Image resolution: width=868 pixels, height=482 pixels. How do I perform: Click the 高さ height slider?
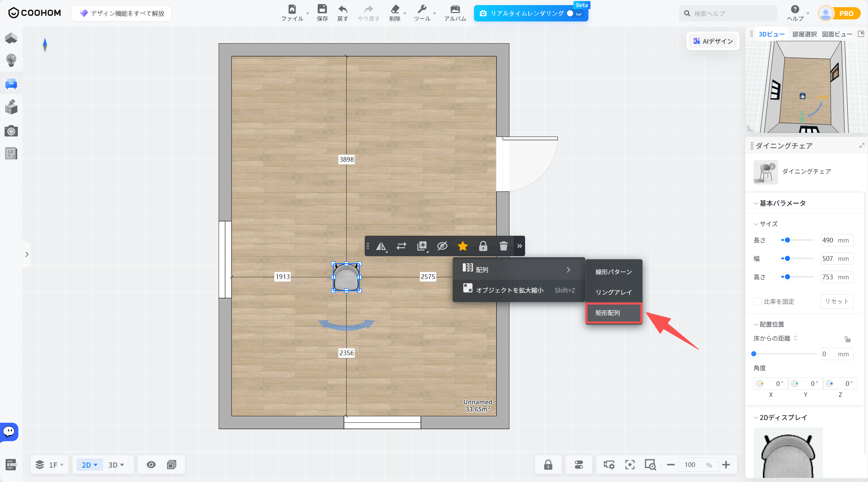point(797,277)
